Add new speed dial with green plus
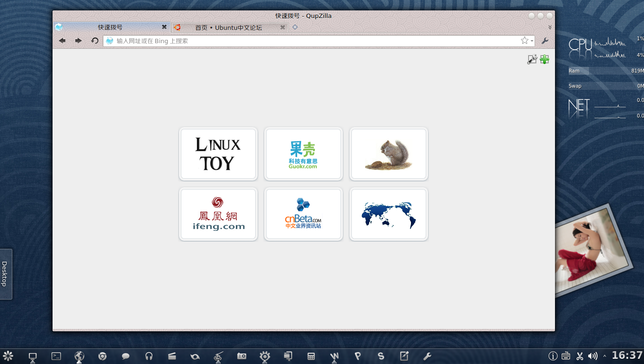This screenshot has height=364, width=644. (x=545, y=59)
